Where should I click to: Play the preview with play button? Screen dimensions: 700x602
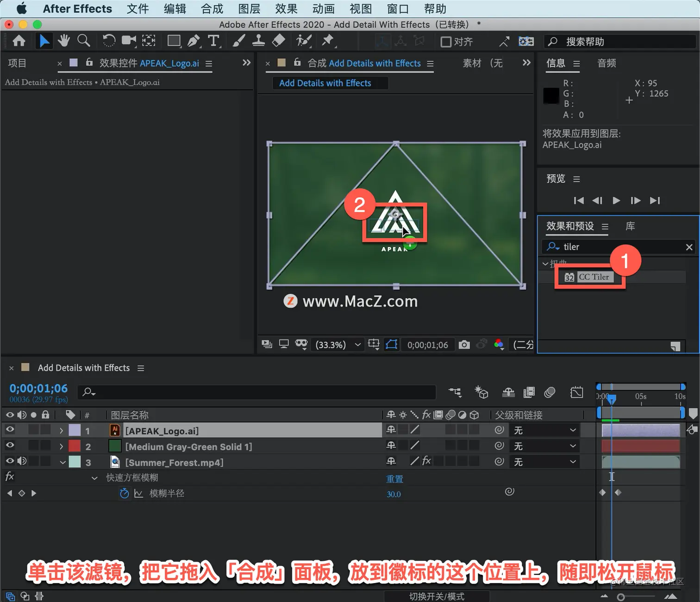(x=616, y=201)
